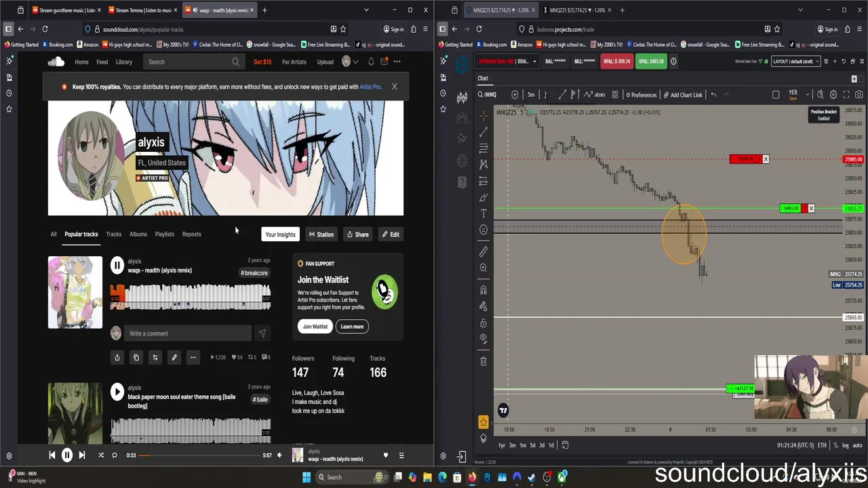Open the SoundCloud Feed nav item
This screenshot has height=488, width=868.
click(x=102, y=62)
